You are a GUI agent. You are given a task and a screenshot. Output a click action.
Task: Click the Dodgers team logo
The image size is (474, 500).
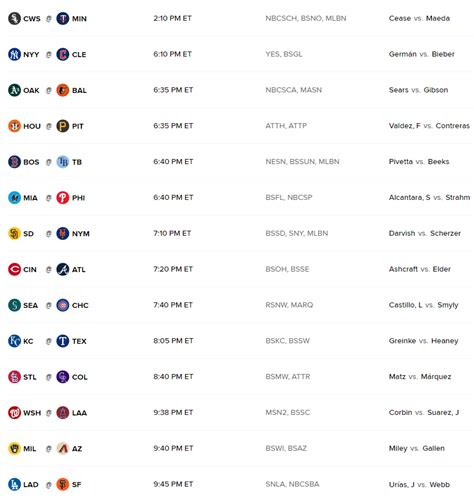coord(14,484)
